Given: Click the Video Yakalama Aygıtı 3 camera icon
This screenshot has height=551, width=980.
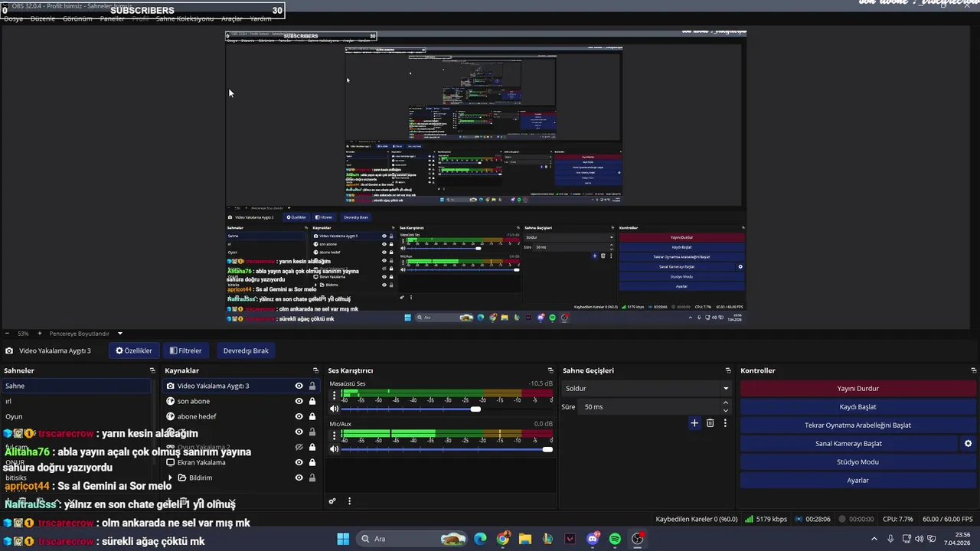Looking at the screenshot, I should [x=170, y=386].
